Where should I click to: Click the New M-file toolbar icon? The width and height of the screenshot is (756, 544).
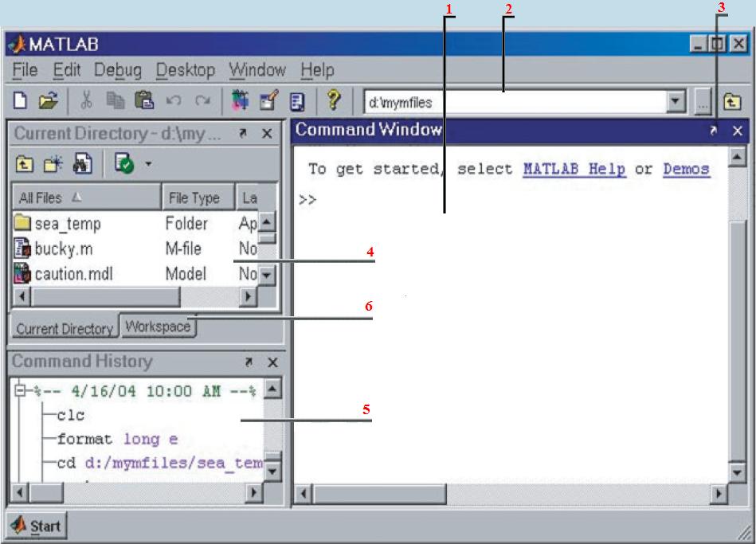click(20, 101)
